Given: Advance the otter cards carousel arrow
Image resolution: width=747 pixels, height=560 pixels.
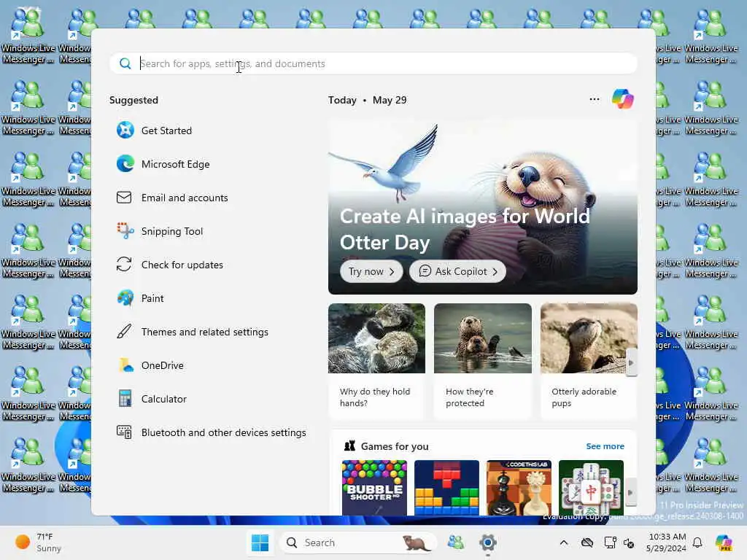Looking at the screenshot, I should [631, 362].
